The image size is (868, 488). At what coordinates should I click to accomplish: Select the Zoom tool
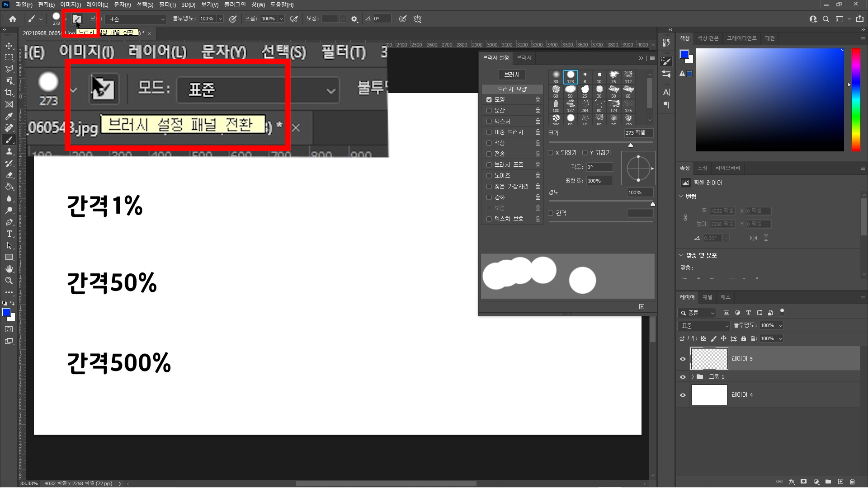pyautogui.click(x=9, y=281)
